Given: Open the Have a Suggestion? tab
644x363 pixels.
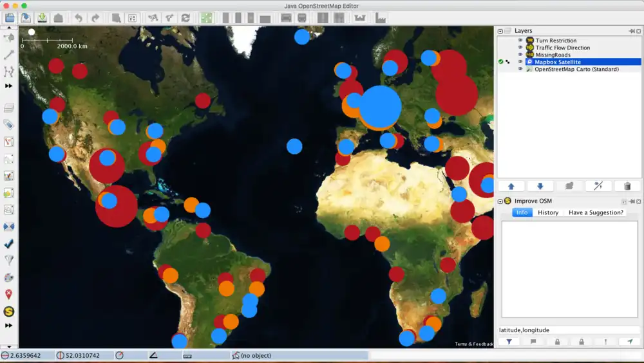Looking at the screenshot, I should 596,212.
